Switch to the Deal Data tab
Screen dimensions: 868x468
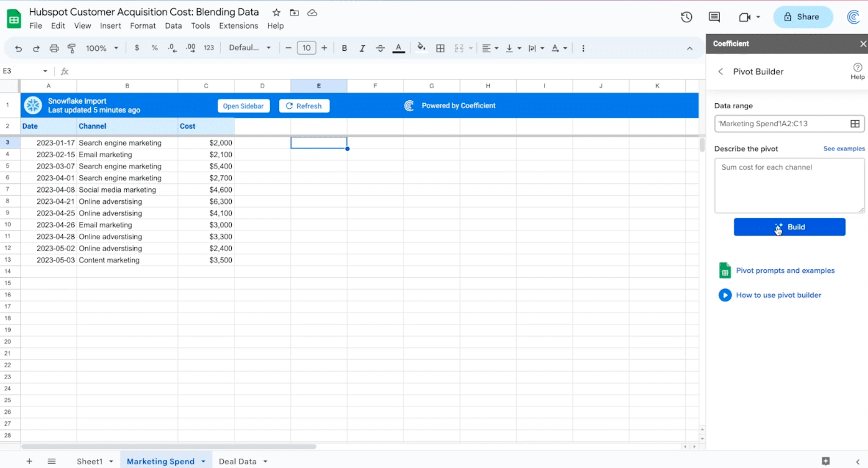pyautogui.click(x=238, y=461)
